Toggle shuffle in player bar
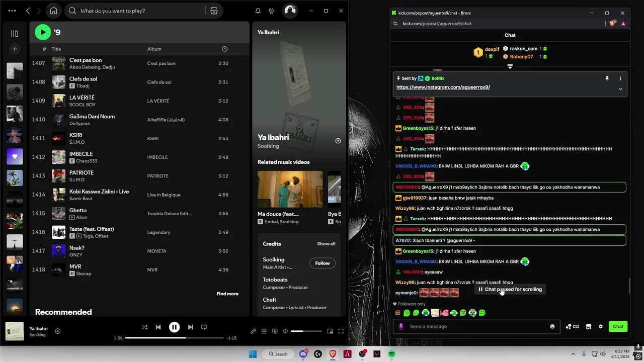Screen dimensions: 644x362 click(144, 327)
